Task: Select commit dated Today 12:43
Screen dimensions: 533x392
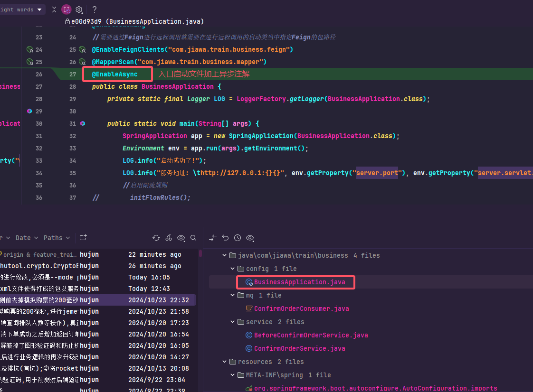Action: 98,289
